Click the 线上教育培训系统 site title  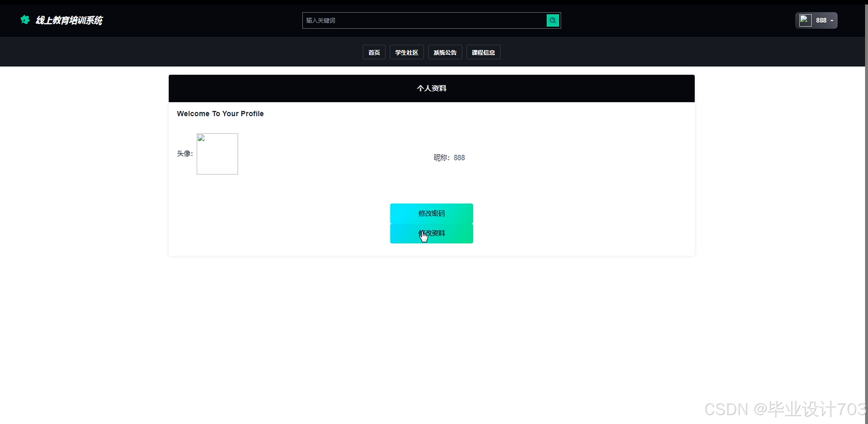click(69, 21)
